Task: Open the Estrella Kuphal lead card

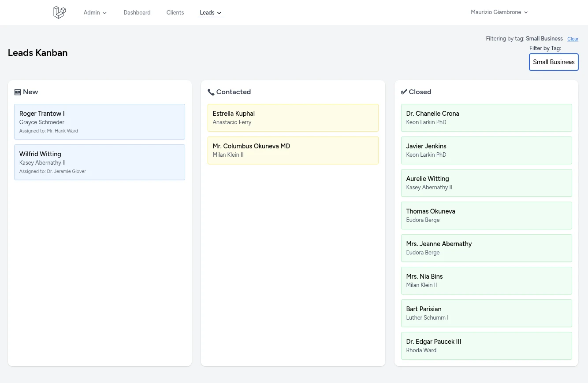Action: (x=293, y=118)
